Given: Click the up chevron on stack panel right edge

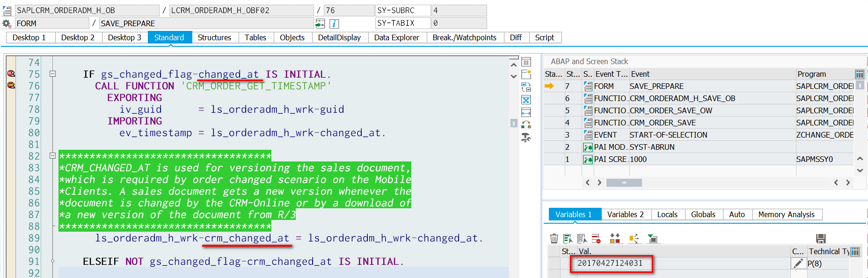Looking at the screenshot, I should pos(860,159).
